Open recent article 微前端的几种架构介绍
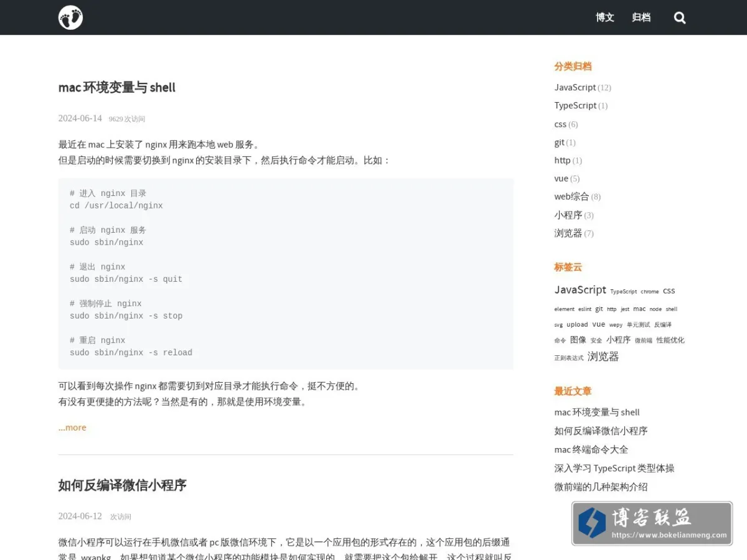747x560 pixels. tap(601, 487)
